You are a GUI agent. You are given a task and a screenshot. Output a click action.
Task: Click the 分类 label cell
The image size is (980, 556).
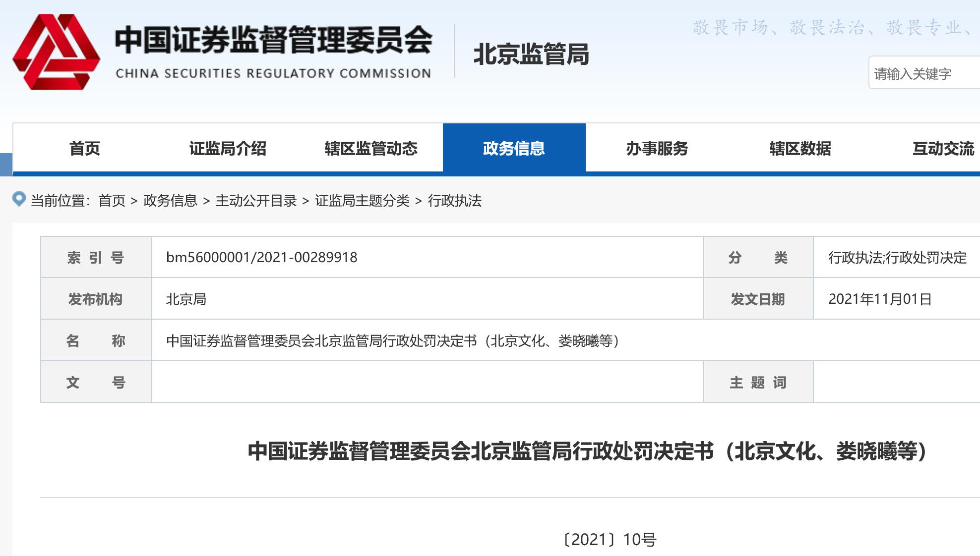pos(758,257)
